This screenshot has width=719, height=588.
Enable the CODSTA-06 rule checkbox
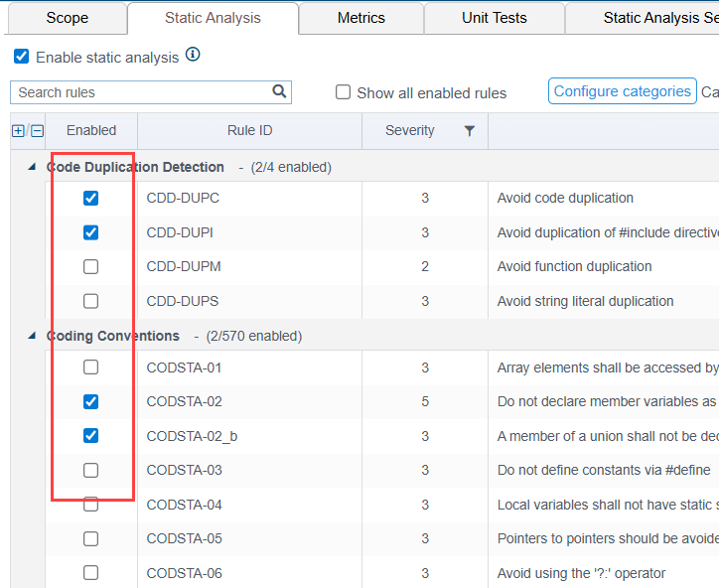(90, 573)
